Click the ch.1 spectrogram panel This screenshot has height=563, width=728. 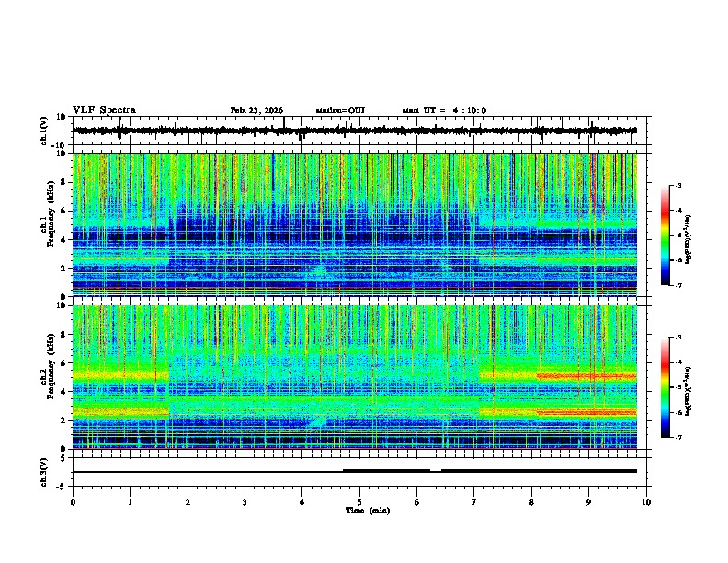point(355,224)
